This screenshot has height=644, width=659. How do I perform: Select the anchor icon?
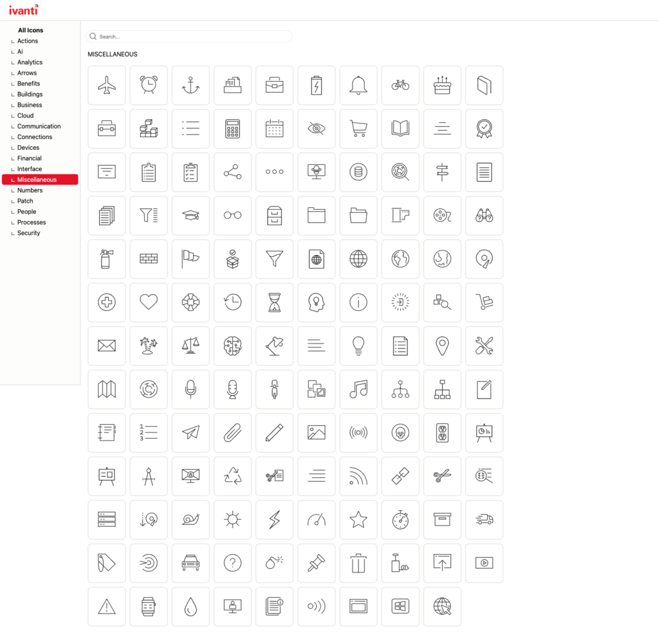tap(190, 85)
